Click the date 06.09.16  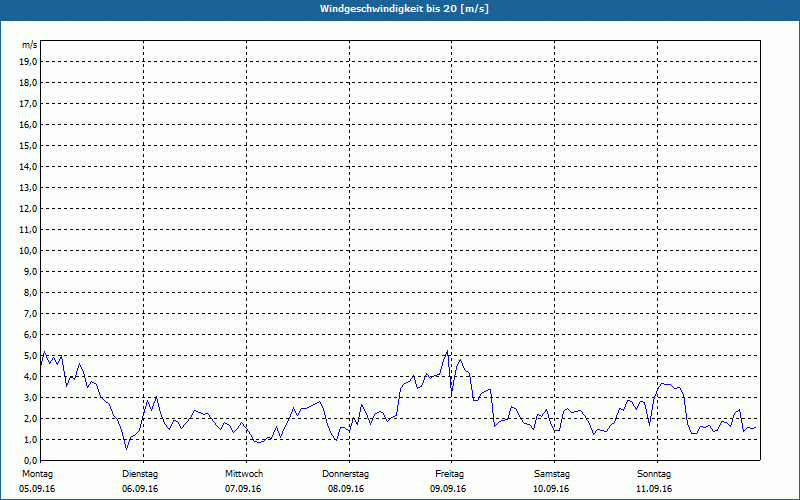(x=140, y=489)
